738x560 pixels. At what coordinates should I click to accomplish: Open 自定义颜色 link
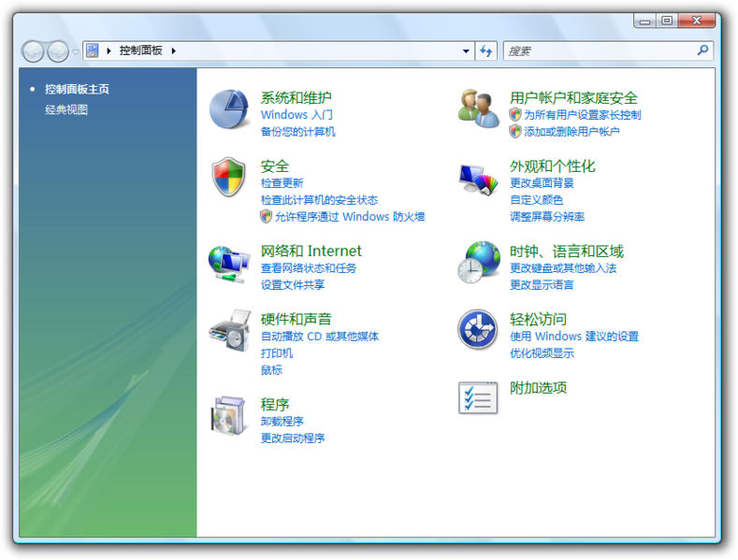coord(537,200)
